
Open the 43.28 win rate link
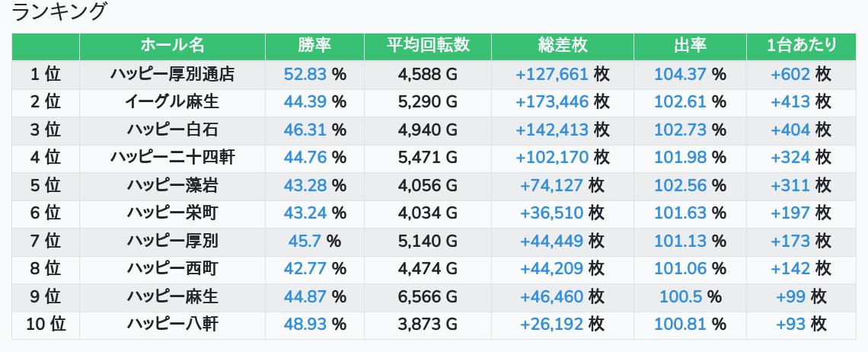305,185
